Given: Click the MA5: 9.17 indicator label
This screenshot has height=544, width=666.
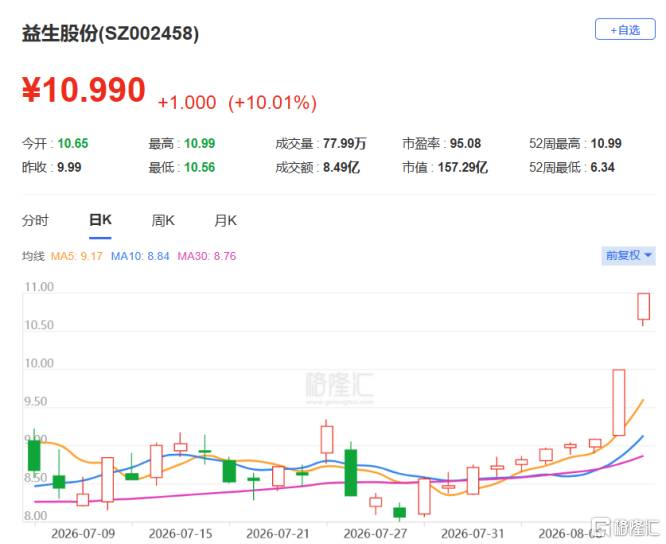Looking at the screenshot, I should click(76, 256).
